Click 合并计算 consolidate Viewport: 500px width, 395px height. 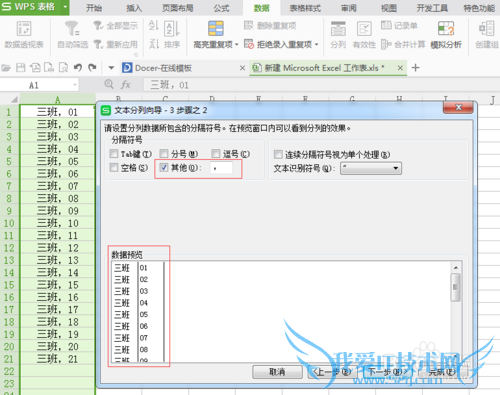coord(403,44)
